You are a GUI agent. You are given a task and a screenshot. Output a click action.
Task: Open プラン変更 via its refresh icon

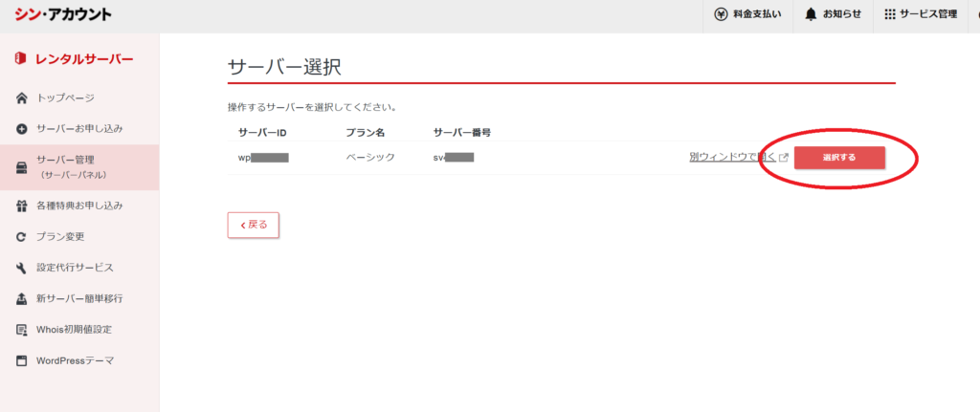(x=22, y=237)
